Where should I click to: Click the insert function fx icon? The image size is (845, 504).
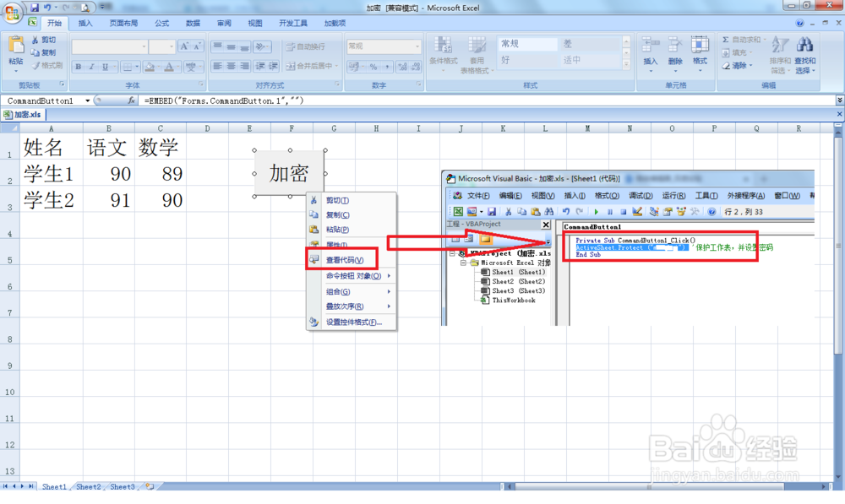point(131,100)
